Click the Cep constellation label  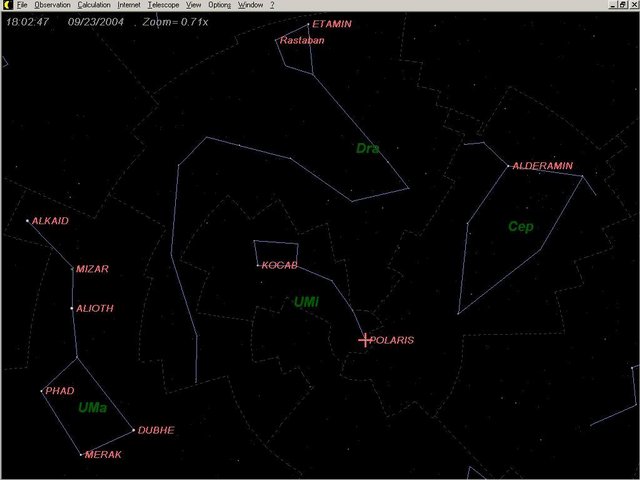(x=520, y=226)
